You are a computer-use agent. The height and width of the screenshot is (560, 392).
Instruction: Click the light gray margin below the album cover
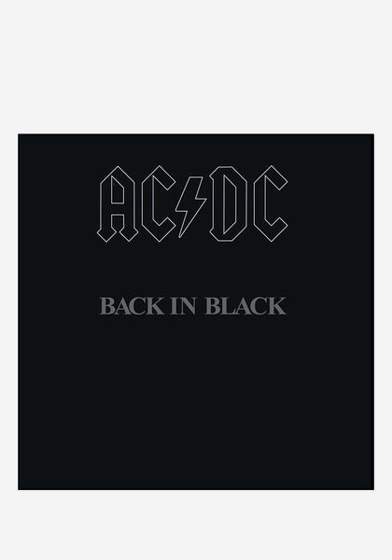pyautogui.click(x=196, y=525)
